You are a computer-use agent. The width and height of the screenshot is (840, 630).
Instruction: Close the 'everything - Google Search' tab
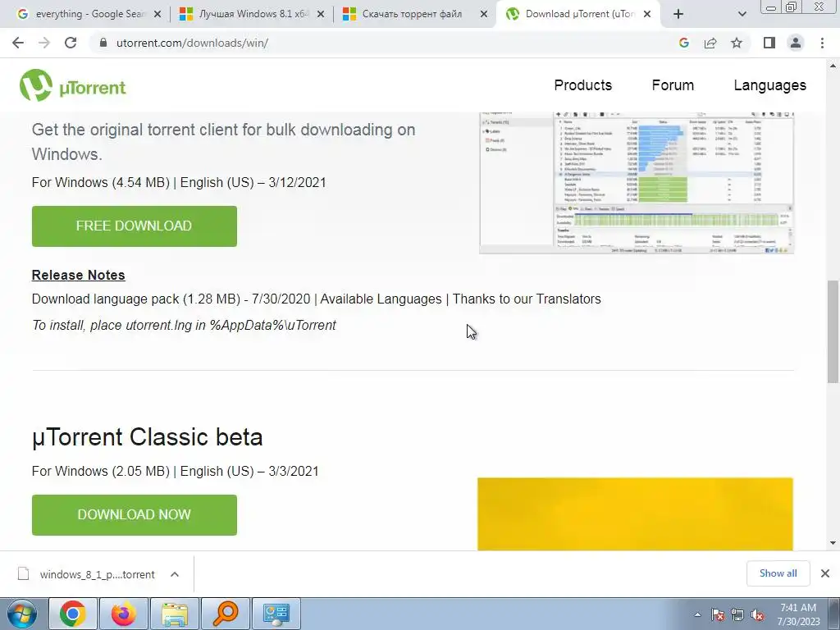click(x=157, y=15)
